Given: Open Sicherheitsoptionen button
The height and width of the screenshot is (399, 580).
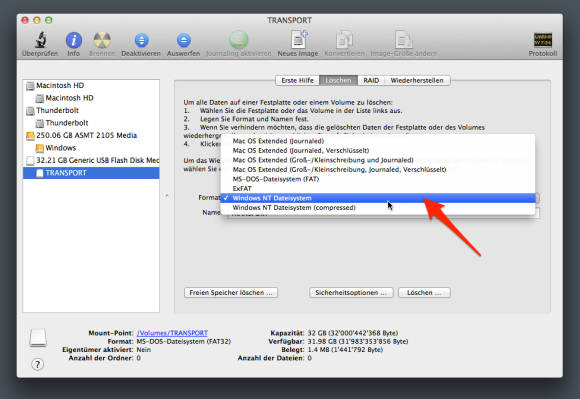Looking at the screenshot, I should pyautogui.click(x=351, y=293).
